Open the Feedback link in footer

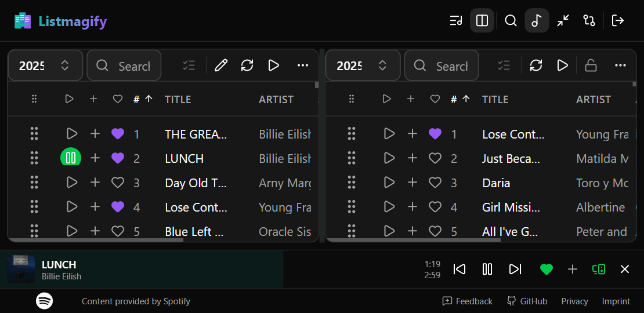point(467,301)
